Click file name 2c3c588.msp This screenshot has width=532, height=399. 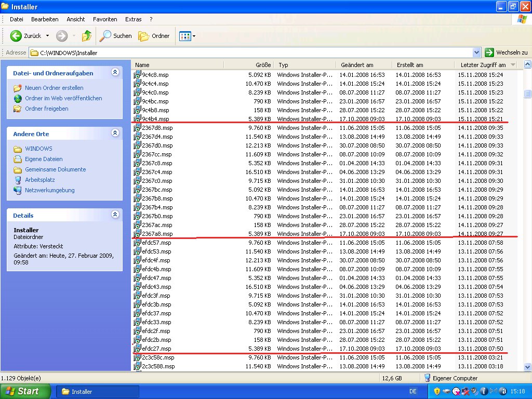point(158,366)
